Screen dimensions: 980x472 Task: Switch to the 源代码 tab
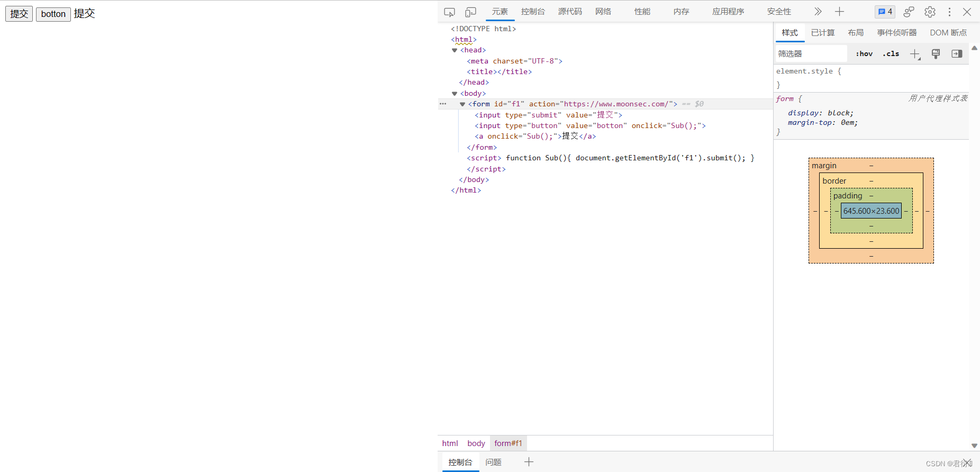pyautogui.click(x=570, y=12)
